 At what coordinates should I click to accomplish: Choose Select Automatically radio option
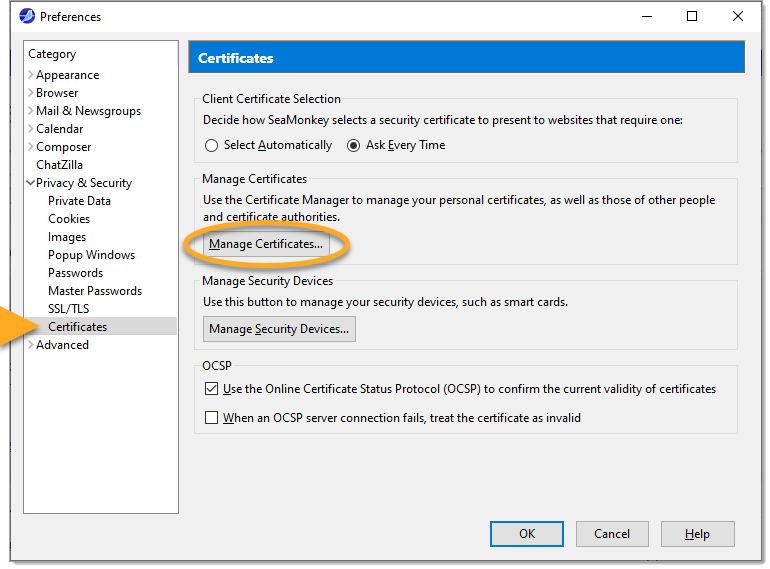coord(211,145)
